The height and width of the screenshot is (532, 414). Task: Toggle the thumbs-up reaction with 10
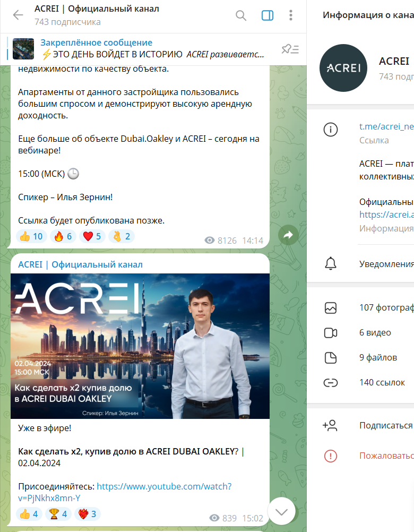click(x=31, y=236)
